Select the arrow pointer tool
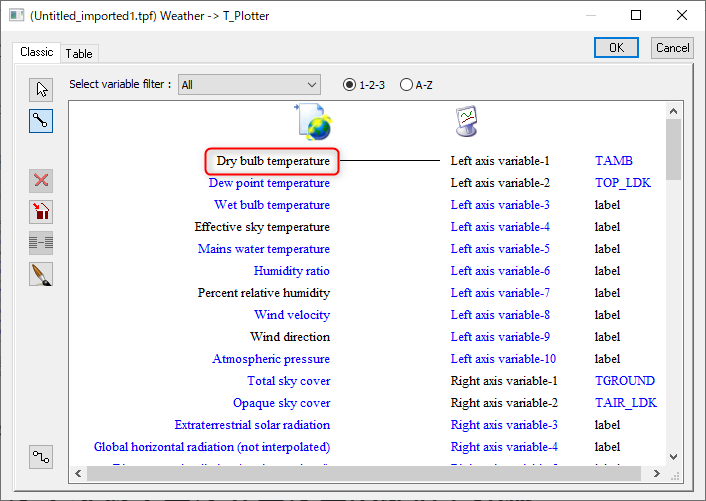706x501 pixels. point(41,90)
